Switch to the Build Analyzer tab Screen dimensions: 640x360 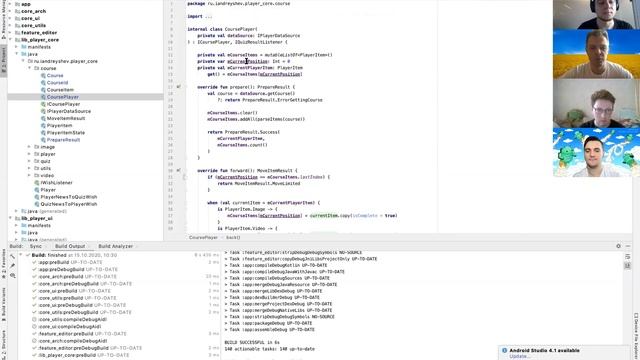[116, 246]
